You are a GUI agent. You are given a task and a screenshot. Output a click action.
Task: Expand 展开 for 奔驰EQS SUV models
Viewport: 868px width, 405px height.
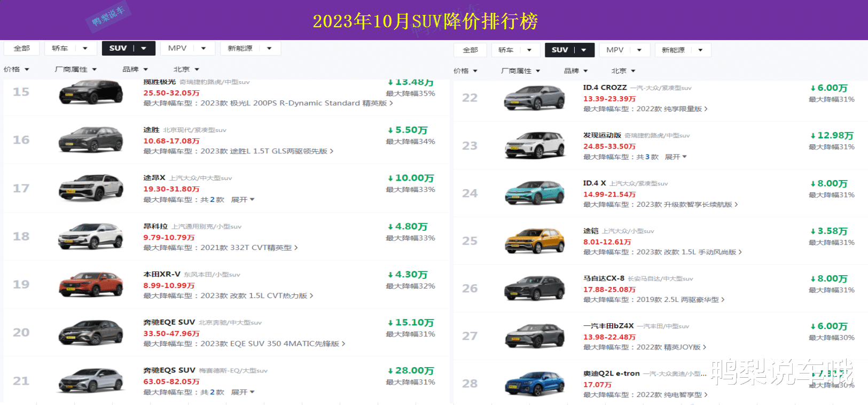(243, 392)
